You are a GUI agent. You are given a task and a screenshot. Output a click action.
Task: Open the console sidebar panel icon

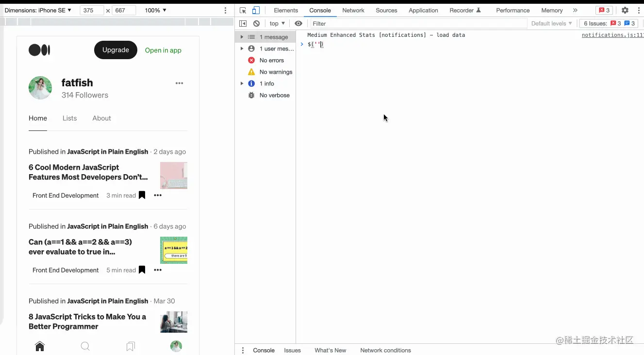[243, 23]
